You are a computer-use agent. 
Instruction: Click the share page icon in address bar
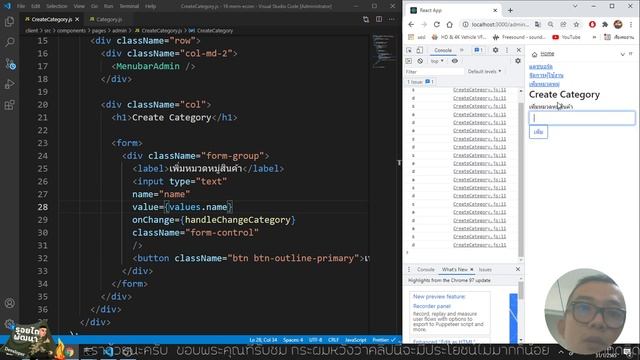(x=563, y=24)
